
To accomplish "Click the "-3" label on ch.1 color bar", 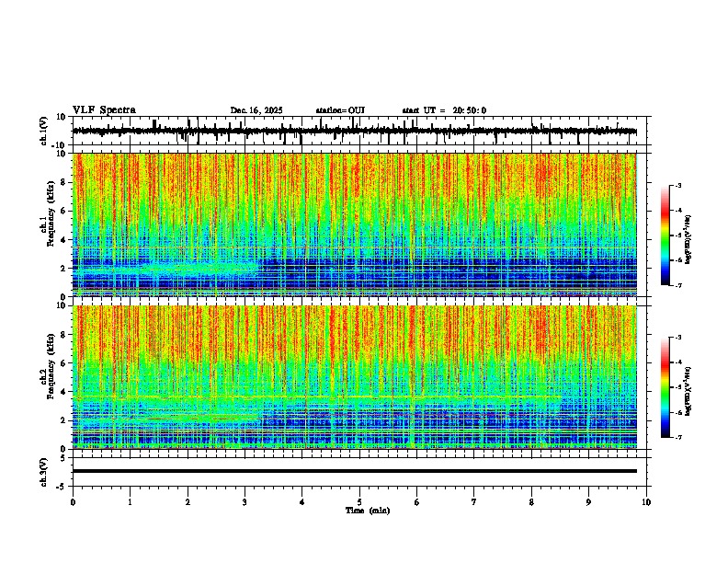I will click(x=677, y=185).
